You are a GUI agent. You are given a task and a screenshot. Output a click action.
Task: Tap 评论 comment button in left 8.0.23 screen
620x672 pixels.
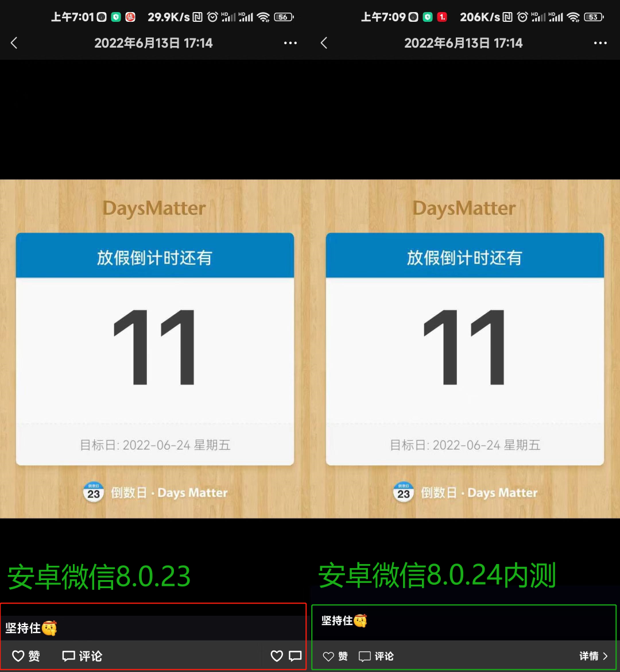coord(82,656)
